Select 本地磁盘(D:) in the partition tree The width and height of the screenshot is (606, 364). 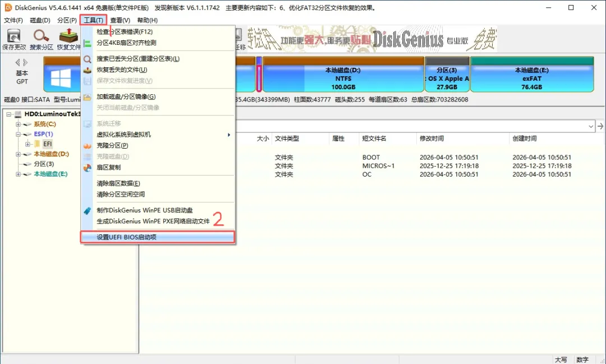tap(52, 154)
